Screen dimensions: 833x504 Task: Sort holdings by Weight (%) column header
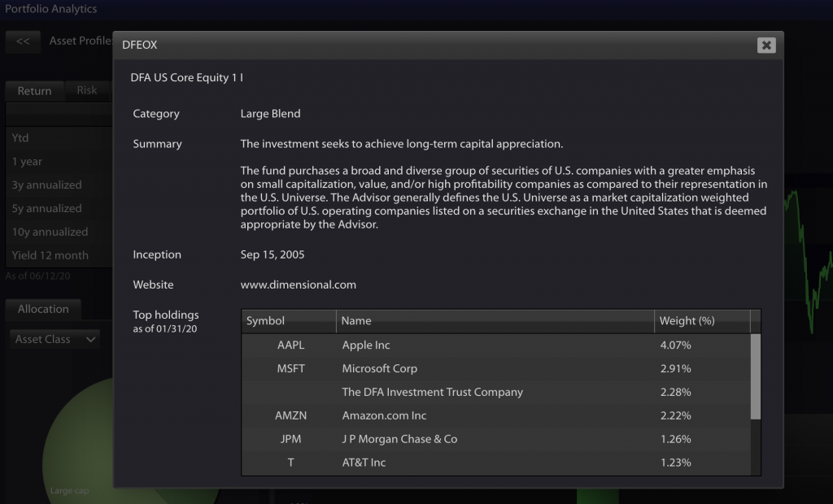pyautogui.click(x=702, y=321)
